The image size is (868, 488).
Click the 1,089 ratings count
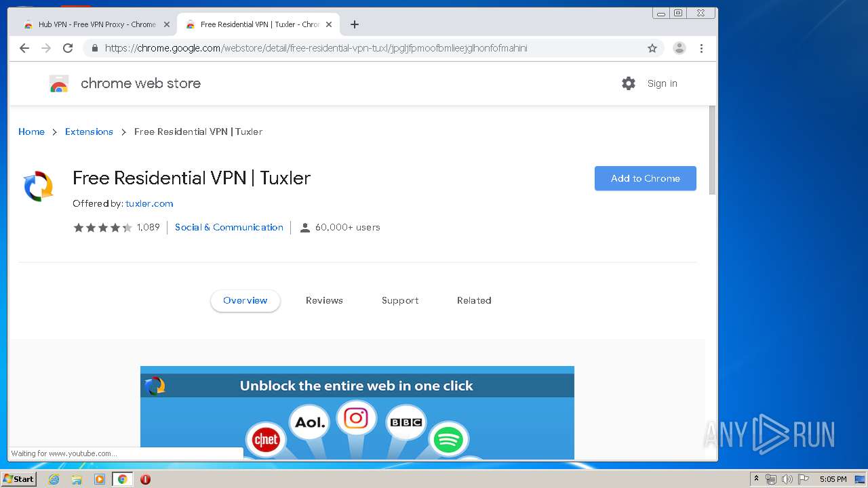point(148,228)
